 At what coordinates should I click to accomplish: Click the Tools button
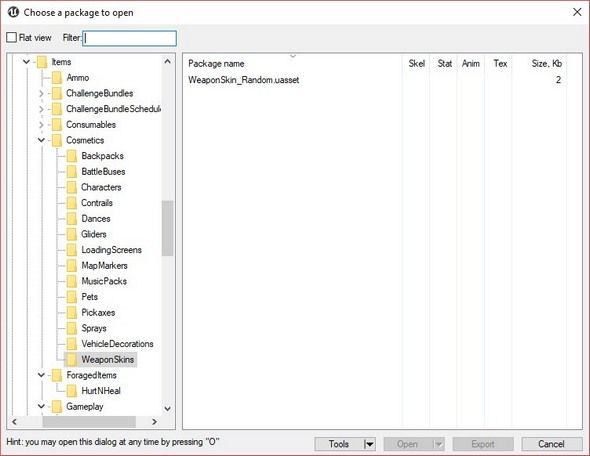(339, 444)
